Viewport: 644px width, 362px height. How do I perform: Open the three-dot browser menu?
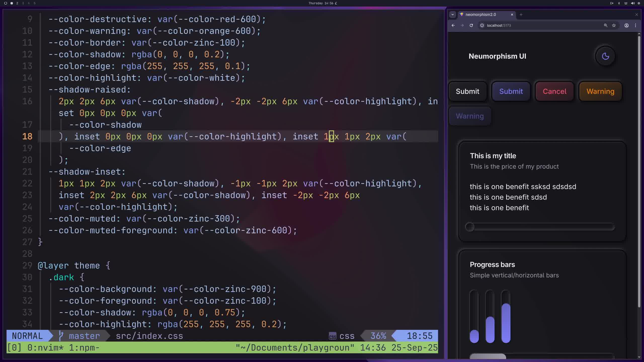point(635,25)
